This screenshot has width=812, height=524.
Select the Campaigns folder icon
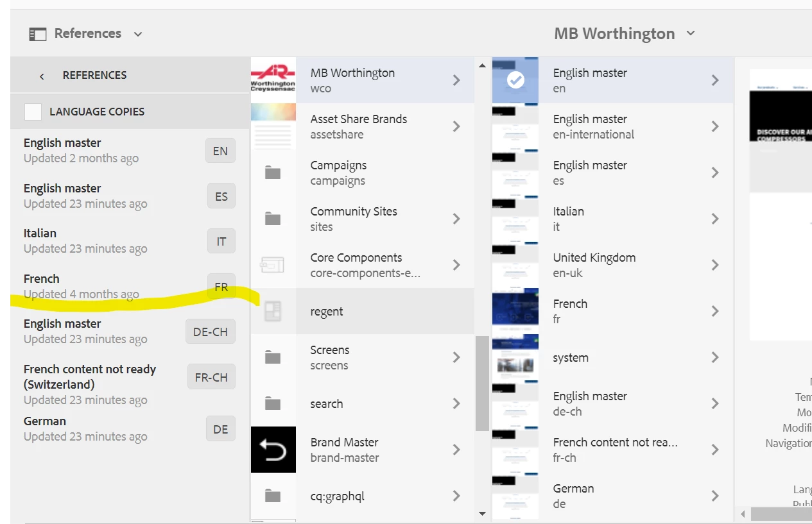(273, 173)
